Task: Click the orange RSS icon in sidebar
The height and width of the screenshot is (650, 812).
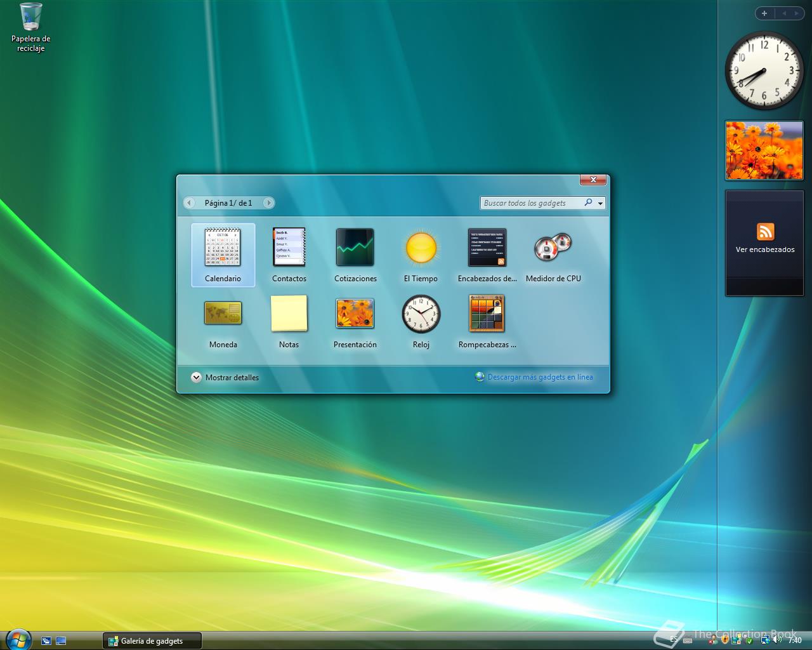Action: point(765,232)
